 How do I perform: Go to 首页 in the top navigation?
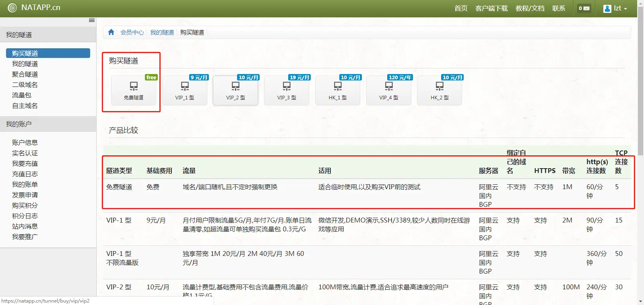(x=461, y=8)
